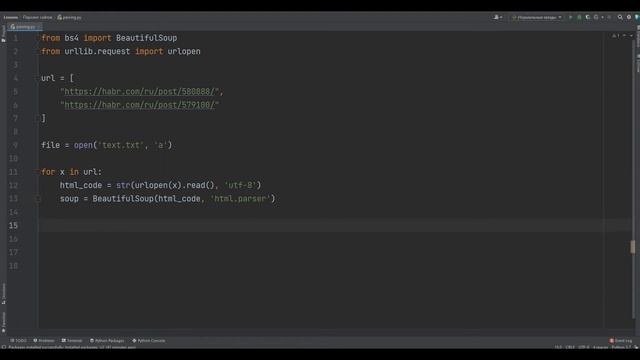Open the Terminal tool window
Viewport: 640px width, 360px height.
pos(72,340)
